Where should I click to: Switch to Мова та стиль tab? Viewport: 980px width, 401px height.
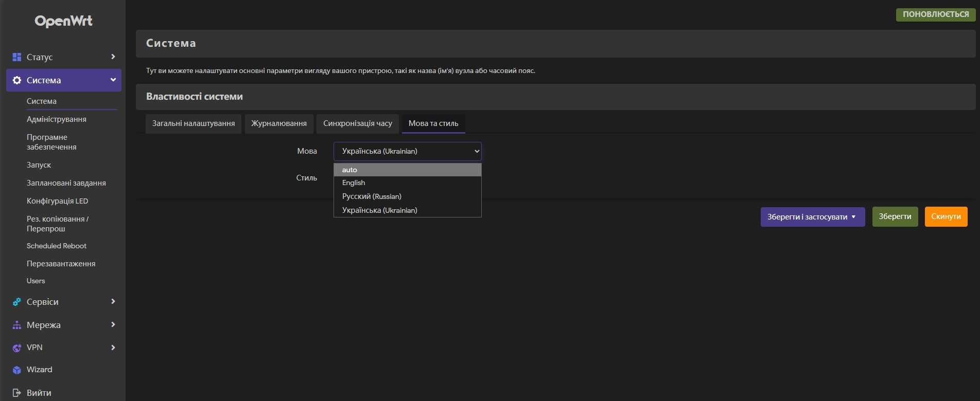433,123
